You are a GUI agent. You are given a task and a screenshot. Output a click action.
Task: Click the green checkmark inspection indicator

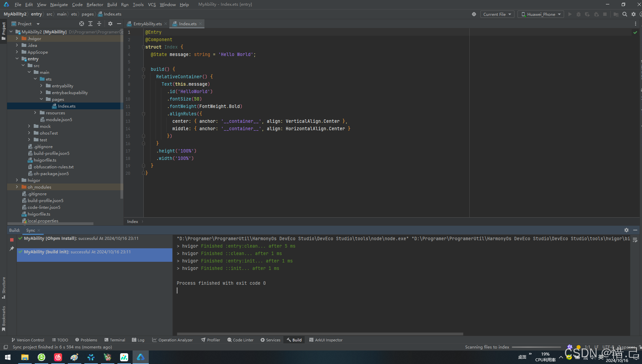635,32
